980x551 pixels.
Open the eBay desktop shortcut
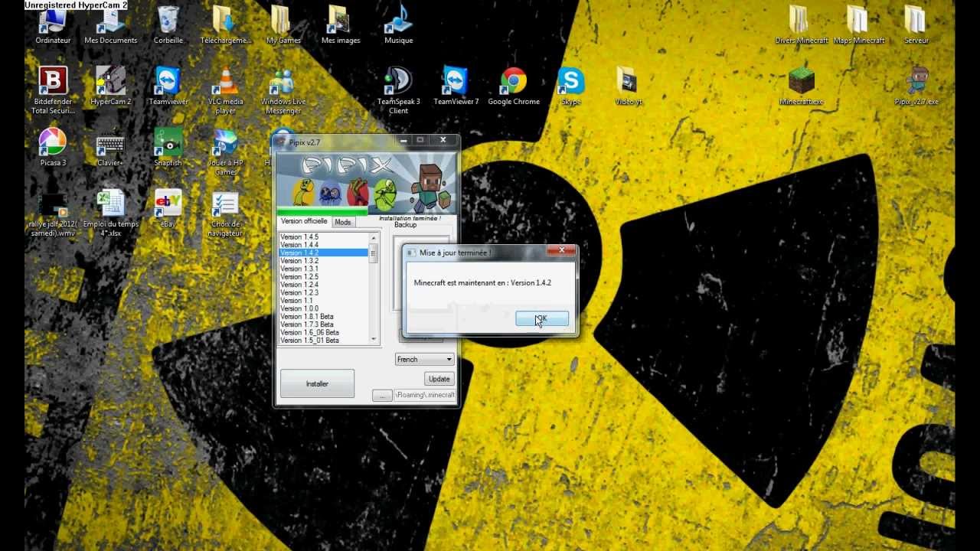[168, 208]
